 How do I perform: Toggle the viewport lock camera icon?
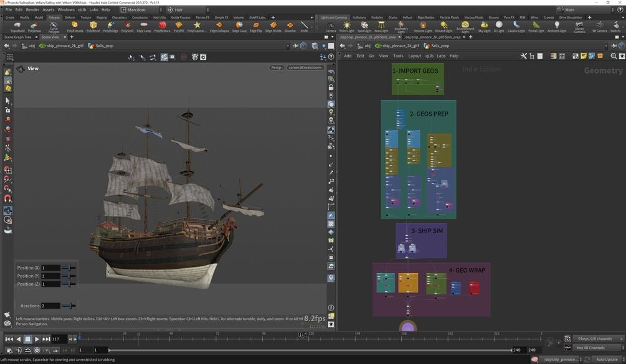(x=331, y=87)
